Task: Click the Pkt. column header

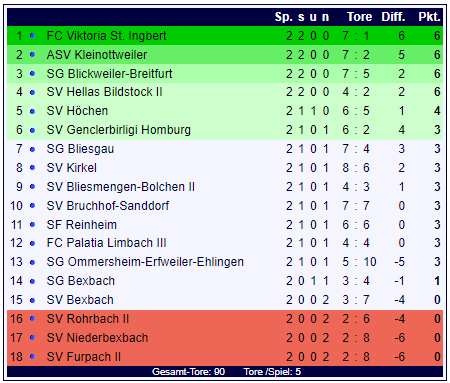Action: pyautogui.click(x=429, y=17)
